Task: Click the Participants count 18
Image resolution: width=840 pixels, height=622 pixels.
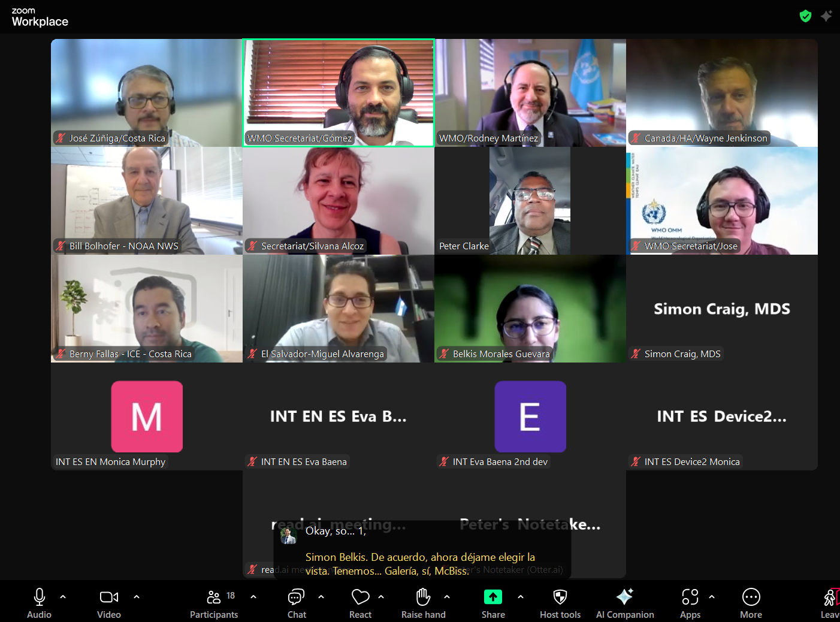Action: pos(231,596)
